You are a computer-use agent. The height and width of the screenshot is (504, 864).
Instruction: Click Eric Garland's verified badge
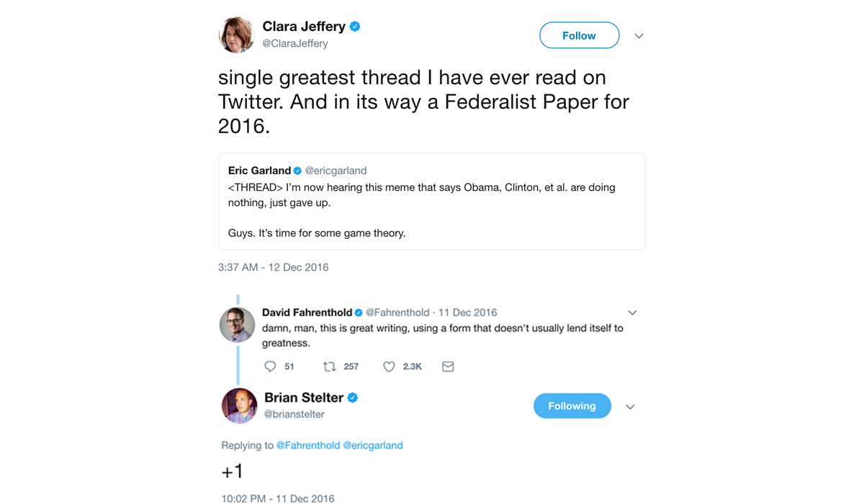tap(297, 171)
